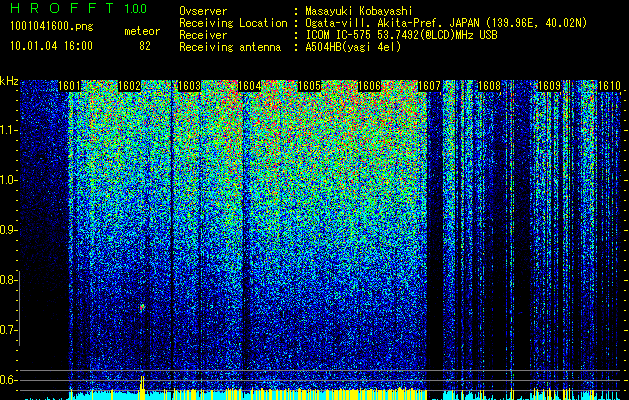Click the HROFFT 1.0.0 title text
This screenshot has height=400, width=629.
[x=79, y=8]
